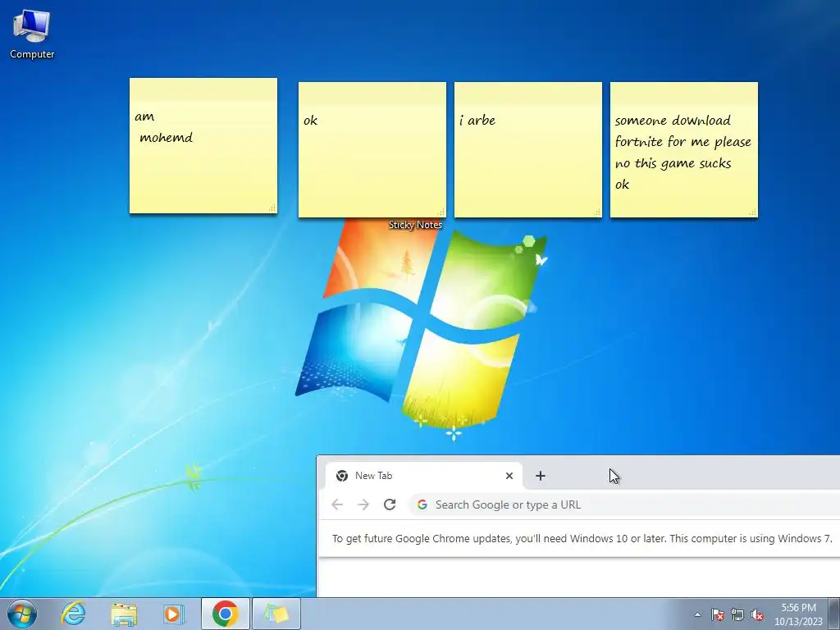Image resolution: width=840 pixels, height=630 pixels.
Task: Show hidden tray icons arrow
Action: [x=697, y=614]
